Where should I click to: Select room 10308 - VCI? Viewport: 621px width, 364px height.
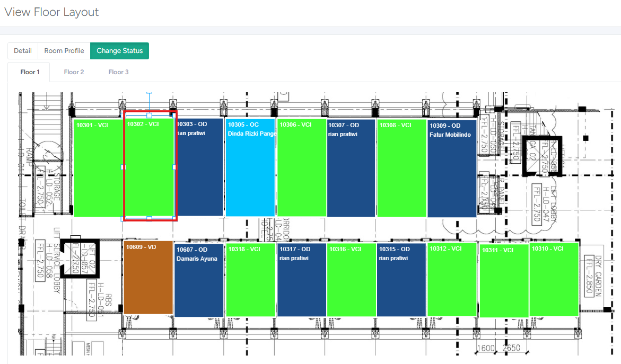[402, 168]
